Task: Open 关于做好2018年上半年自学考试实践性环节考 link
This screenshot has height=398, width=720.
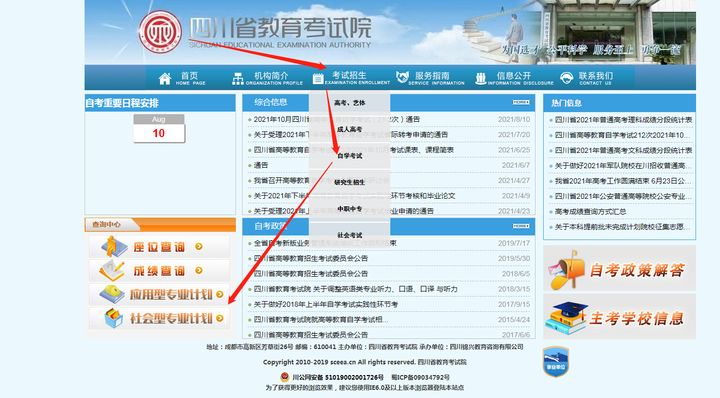Action: tap(326, 304)
